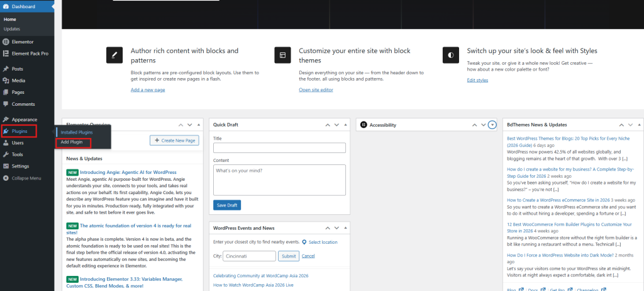The image size is (644, 291).
Task: Focus the City input with Cincinnati placeholder
Action: 249,256
